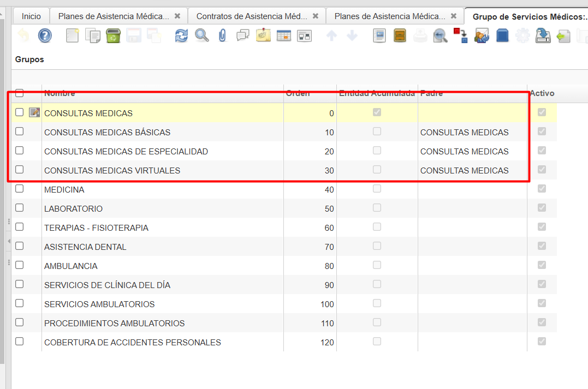Sort by the Nombre column header
Viewport: 588px width, 389px height.
(x=60, y=93)
